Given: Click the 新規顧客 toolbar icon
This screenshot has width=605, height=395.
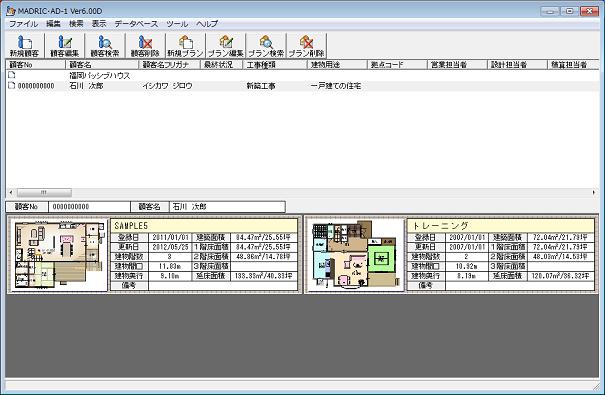Looking at the screenshot, I should point(25,46).
